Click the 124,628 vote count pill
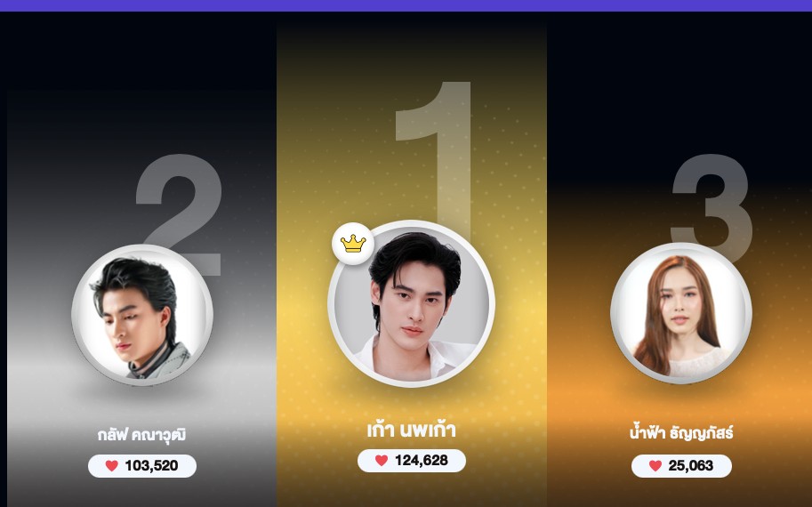The width and height of the screenshot is (812, 507). click(x=412, y=461)
